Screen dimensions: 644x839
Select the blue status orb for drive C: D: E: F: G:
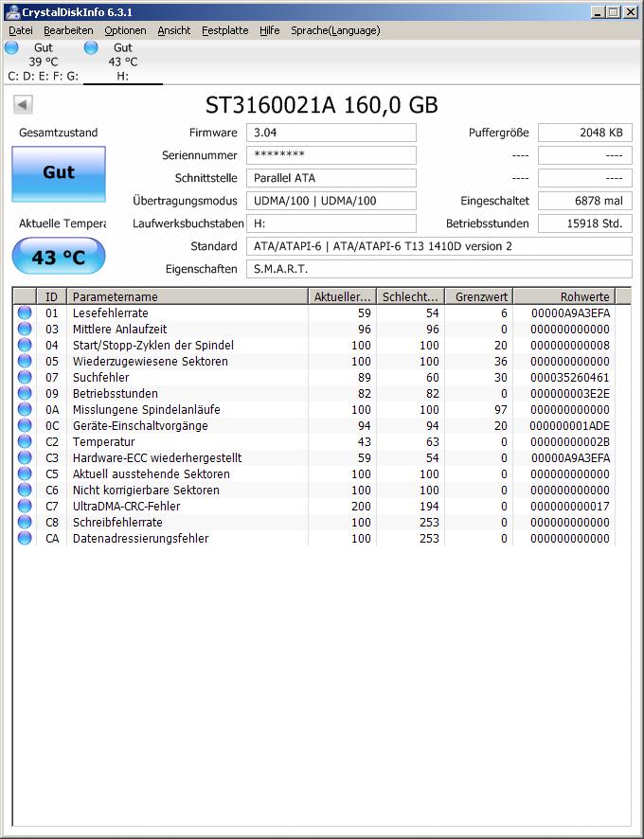point(11,47)
